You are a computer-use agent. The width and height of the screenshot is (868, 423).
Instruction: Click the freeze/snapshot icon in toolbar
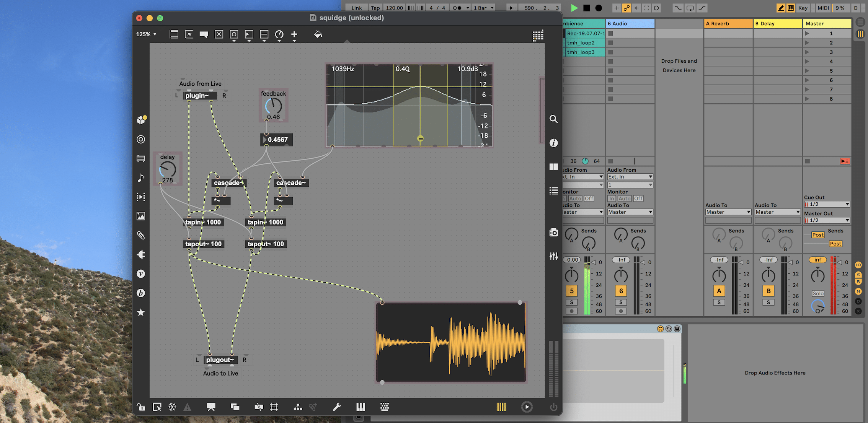click(x=171, y=407)
